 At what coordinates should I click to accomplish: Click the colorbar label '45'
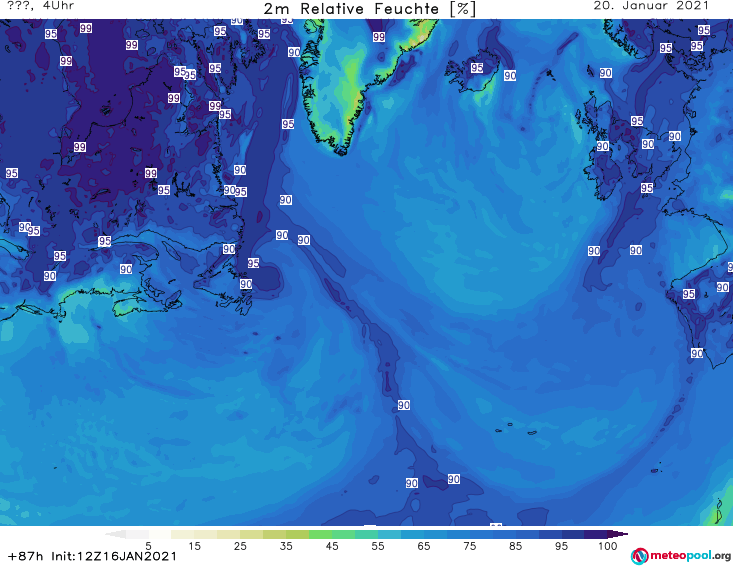point(332,546)
